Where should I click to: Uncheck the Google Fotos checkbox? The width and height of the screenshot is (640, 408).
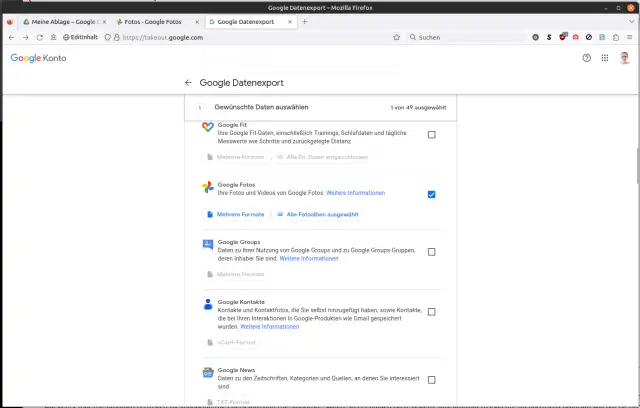click(x=431, y=194)
